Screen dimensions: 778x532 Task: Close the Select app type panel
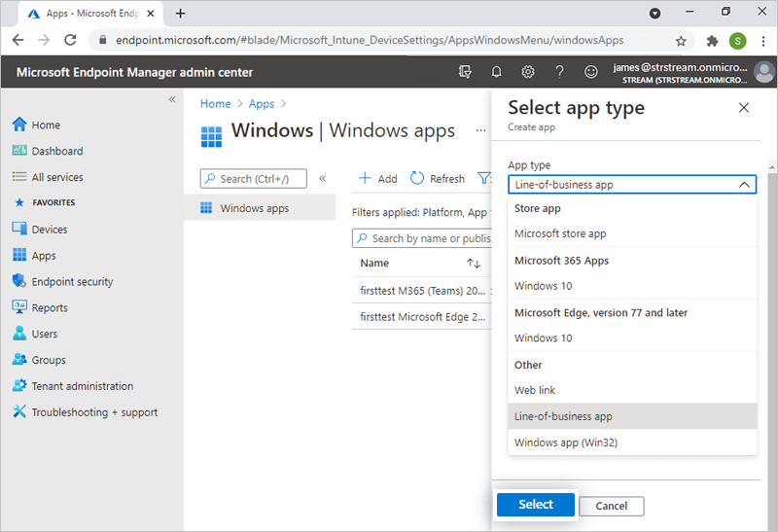(x=744, y=108)
